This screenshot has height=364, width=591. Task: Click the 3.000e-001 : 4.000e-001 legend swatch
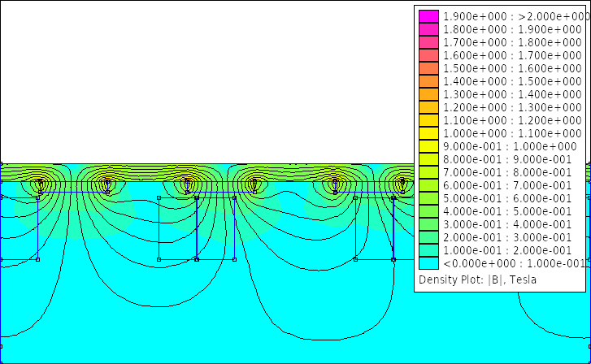pyautogui.click(x=428, y=224)
